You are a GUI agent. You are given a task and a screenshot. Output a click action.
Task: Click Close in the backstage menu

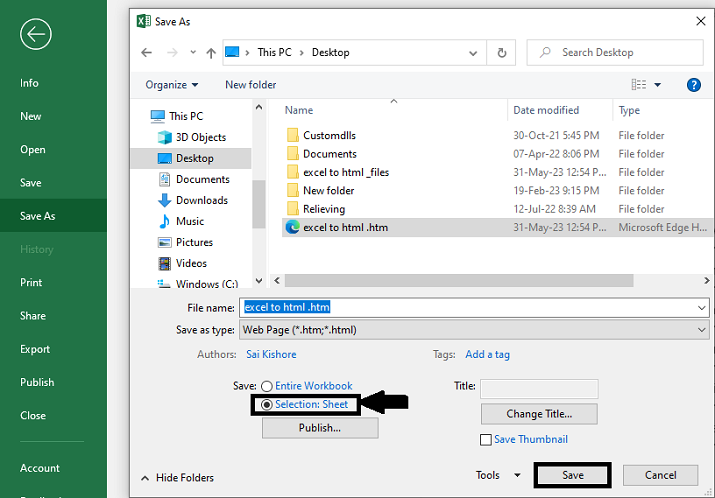pos(33,416)
